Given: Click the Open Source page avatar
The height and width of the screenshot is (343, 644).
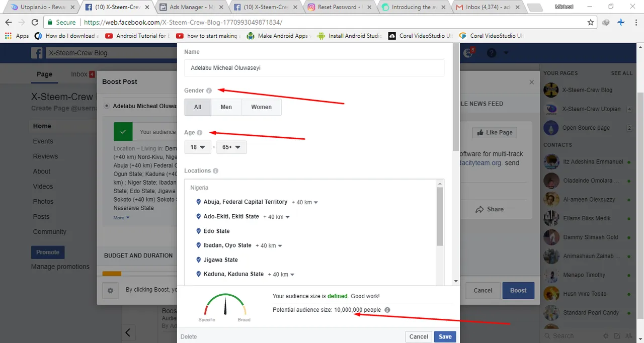Looking at the screenshot, I should tap(551, 128).
